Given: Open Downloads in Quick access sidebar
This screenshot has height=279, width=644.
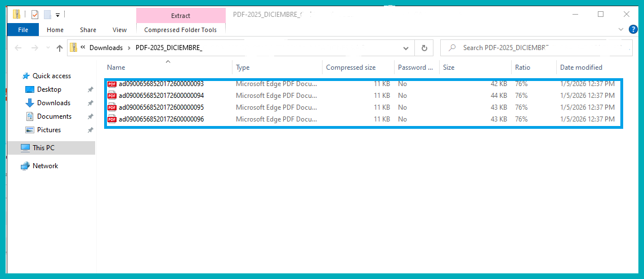Looking at the screenshot, I should [x=53, y=103].
